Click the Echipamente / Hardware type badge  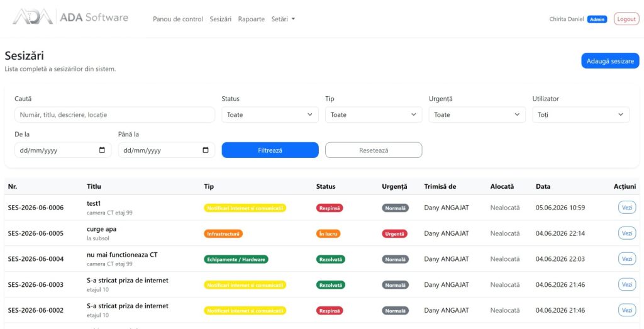pos(236,259)
